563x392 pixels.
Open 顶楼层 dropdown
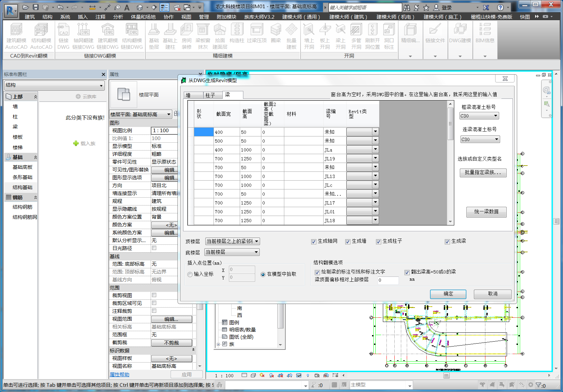pyautogui.click(x=233, y=241)
